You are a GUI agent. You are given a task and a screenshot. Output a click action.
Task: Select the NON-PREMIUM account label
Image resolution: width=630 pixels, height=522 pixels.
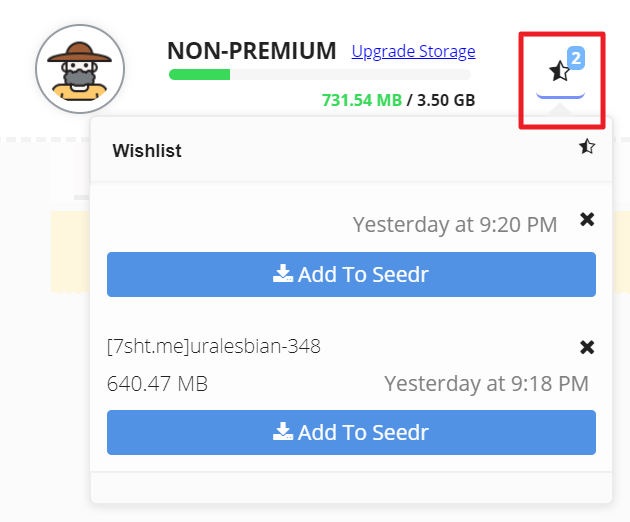(x=251, y=51)
